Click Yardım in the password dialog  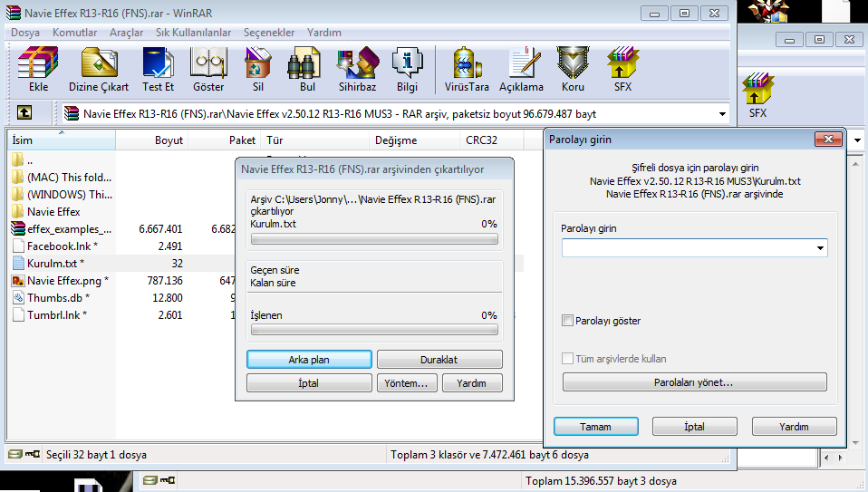(794, 427)
